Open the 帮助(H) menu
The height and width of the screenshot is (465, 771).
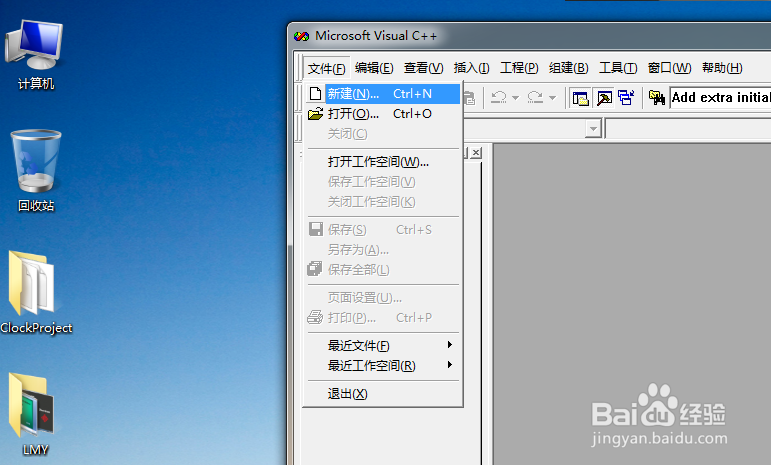(722, 68)
